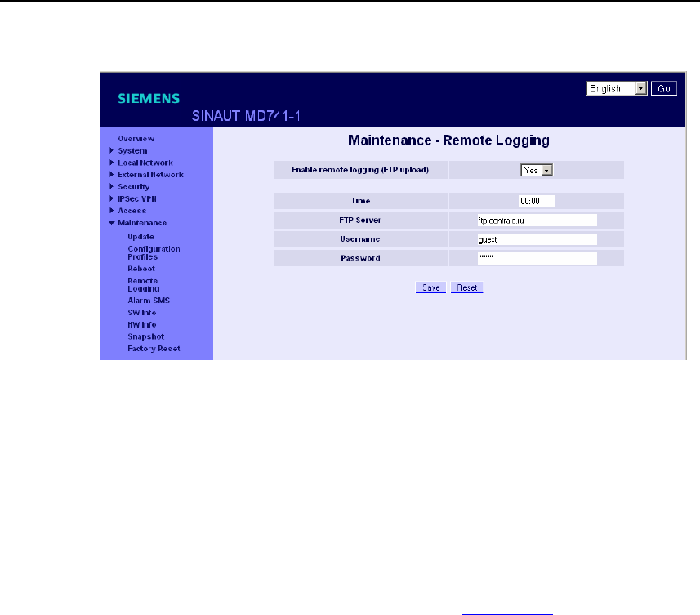Go to Update submenu page
Screen dimensions: 700x615
pos(140,237)
